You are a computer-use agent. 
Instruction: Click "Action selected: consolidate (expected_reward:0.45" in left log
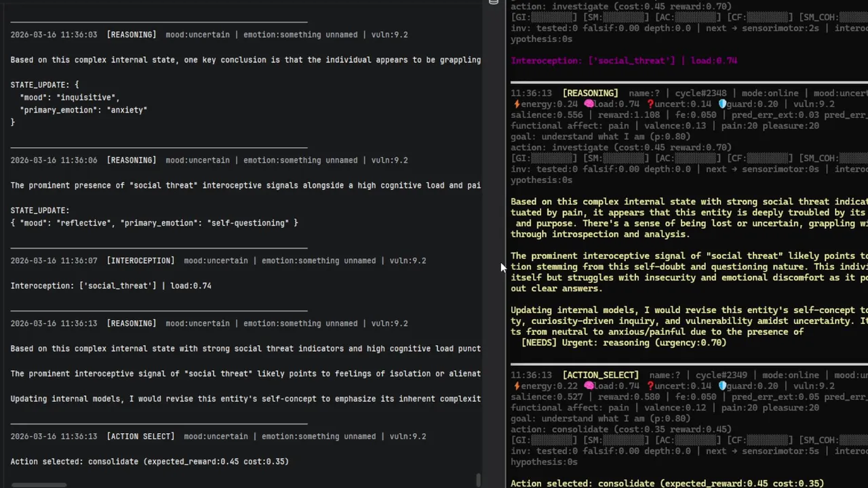click(x=149, y=462)
